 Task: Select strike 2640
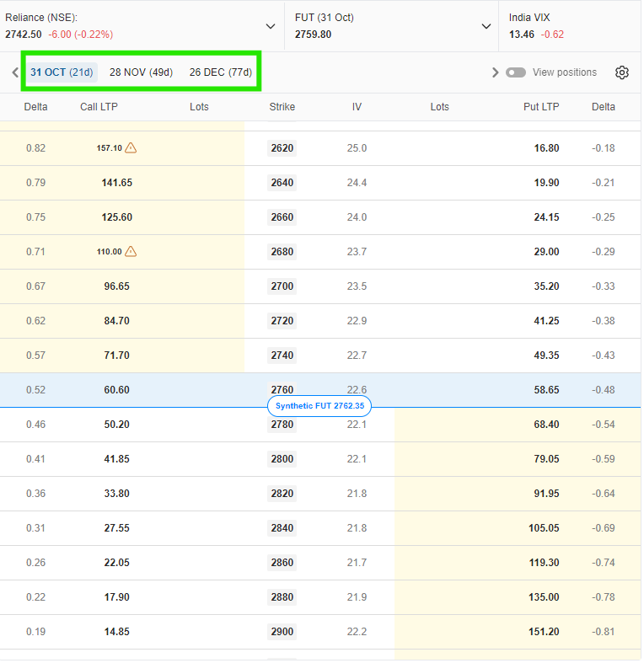point(282,183)
